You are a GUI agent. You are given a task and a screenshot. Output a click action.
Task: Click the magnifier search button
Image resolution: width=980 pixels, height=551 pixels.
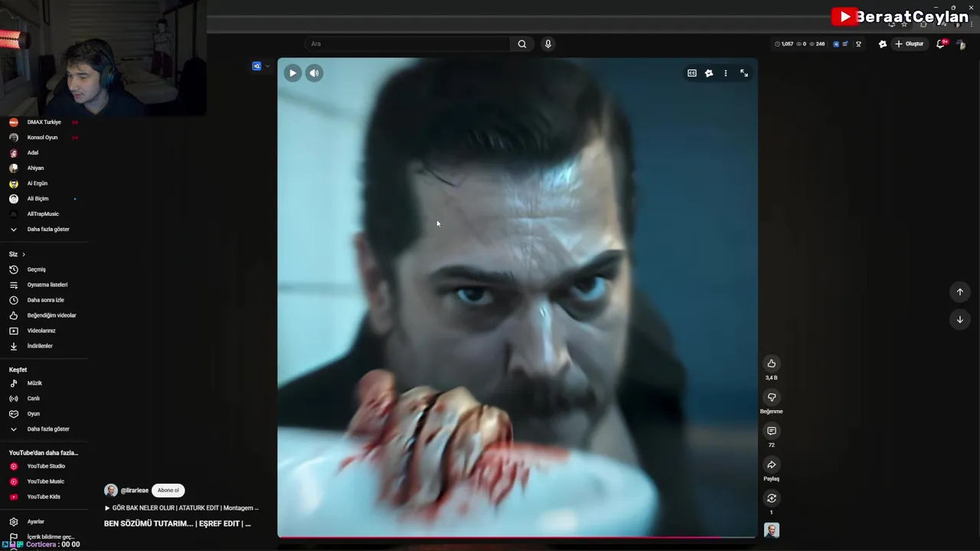coord(522,44)
